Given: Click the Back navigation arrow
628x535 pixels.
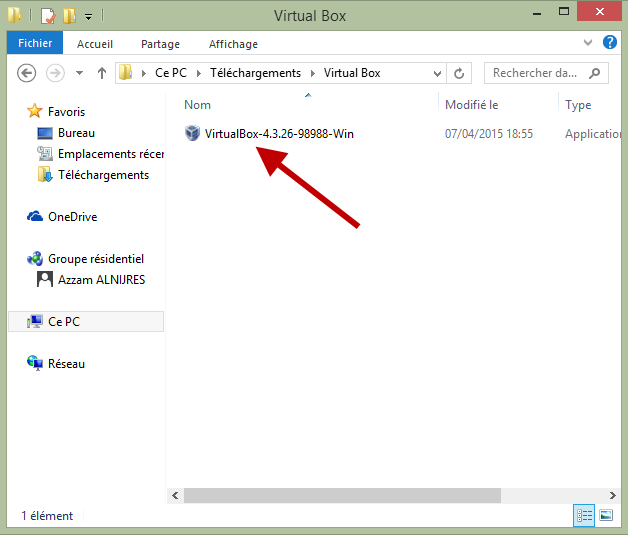Looking at the screenshot, I should [26, 73].
